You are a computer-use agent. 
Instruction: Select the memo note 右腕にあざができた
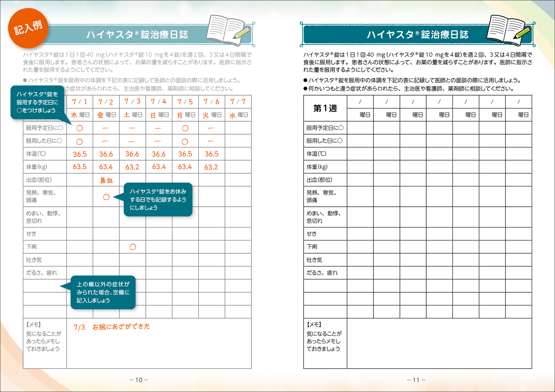121,327
